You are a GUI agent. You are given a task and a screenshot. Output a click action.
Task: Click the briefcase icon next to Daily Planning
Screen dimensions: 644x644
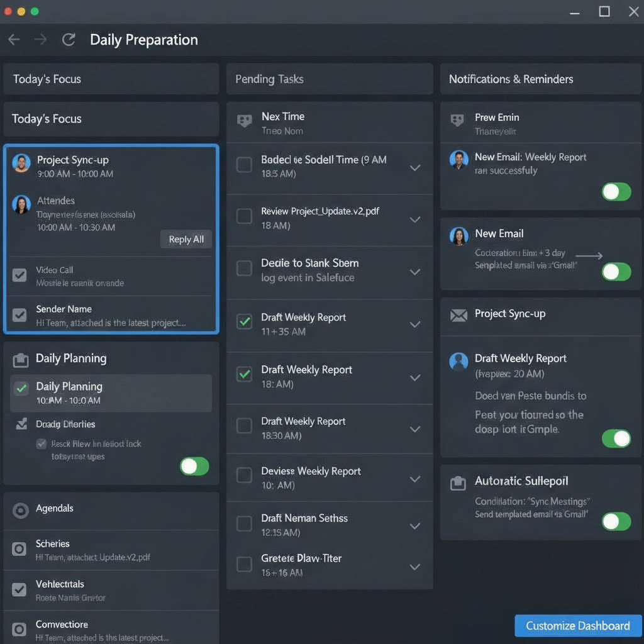21,359
